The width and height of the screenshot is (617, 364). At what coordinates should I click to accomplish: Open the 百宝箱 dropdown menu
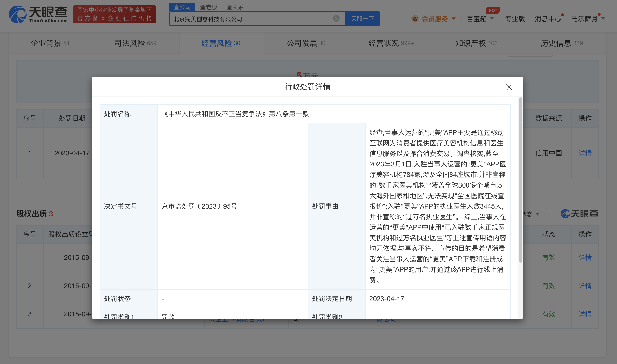(480, 19)
